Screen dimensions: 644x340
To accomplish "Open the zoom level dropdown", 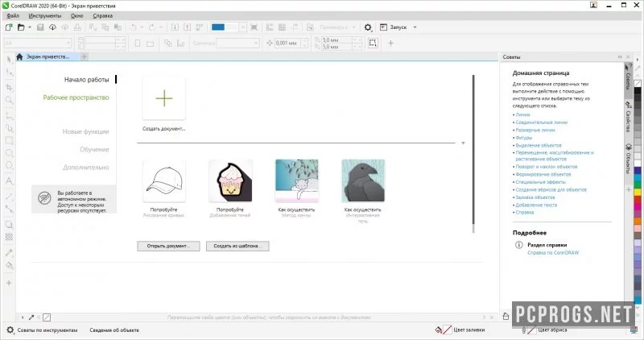I will coord(243,27).
